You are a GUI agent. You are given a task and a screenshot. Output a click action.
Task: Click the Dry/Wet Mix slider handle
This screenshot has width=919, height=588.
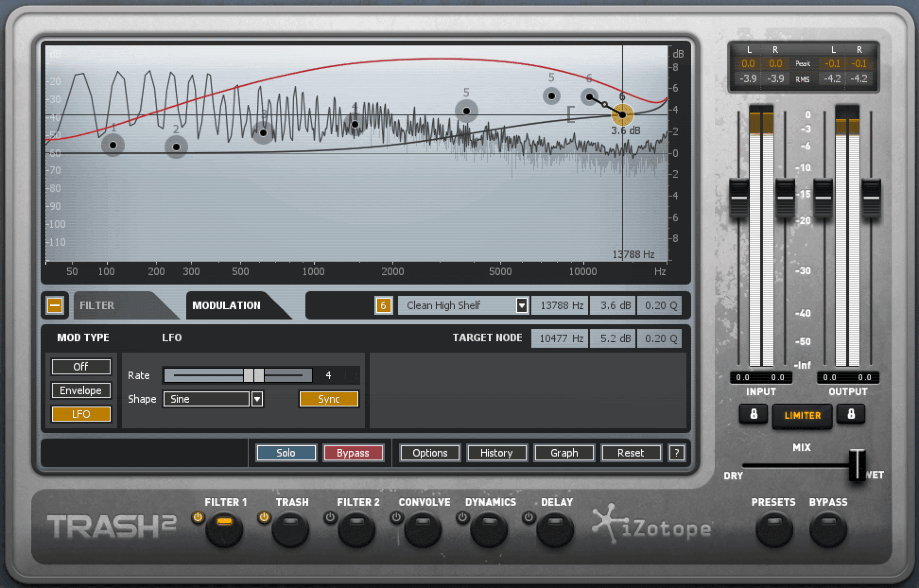coord(857,465)
